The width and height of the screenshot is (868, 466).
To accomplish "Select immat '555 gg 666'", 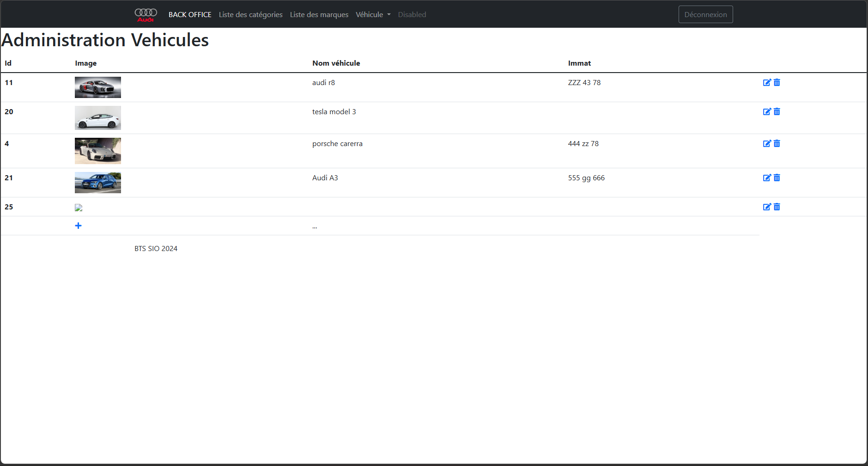I will tap(586, 178).
